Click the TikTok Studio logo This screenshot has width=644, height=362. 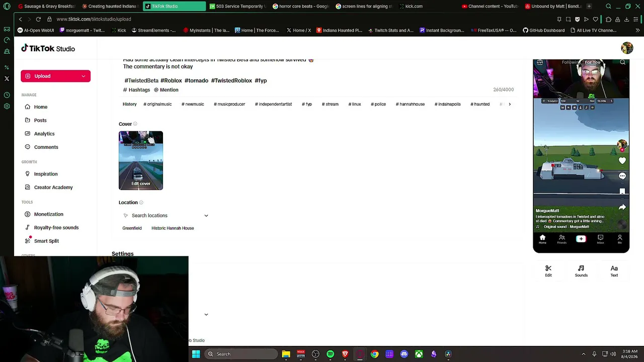[48, 48]
